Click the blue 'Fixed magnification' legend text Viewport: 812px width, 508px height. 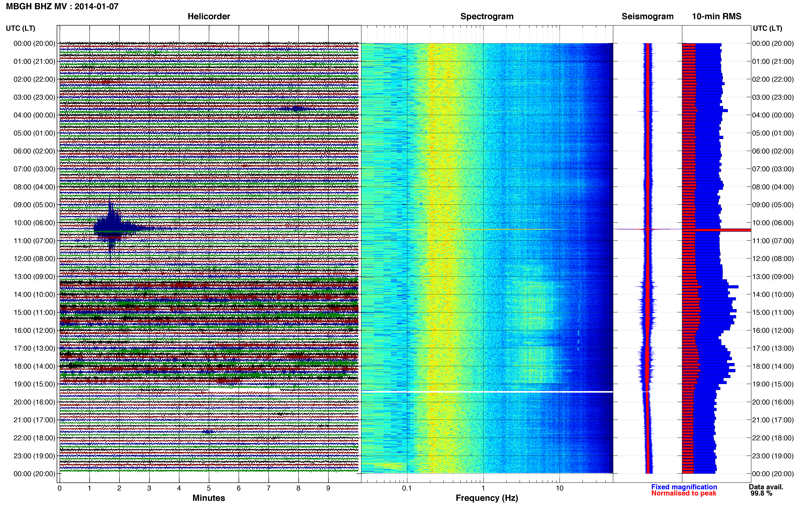point(684,487)
